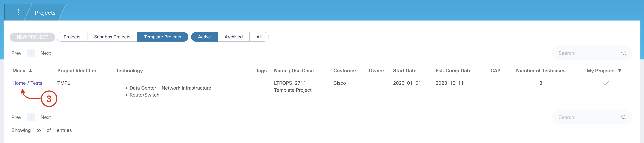Image resolution: width=644 pixels, height=143 pixels.
Task: Click 'Showing 1 to 1 of 1 entries'
Action: (42, 130)
